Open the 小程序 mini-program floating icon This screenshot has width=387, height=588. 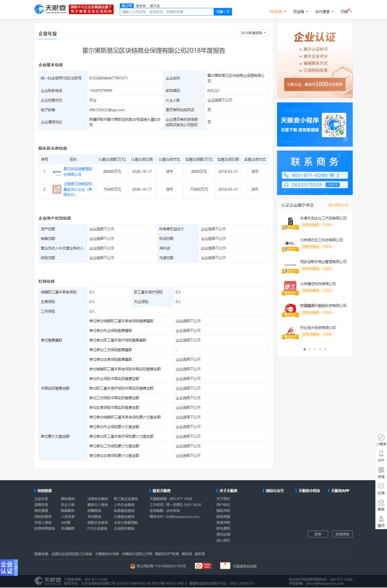click(x=381, y=437)
